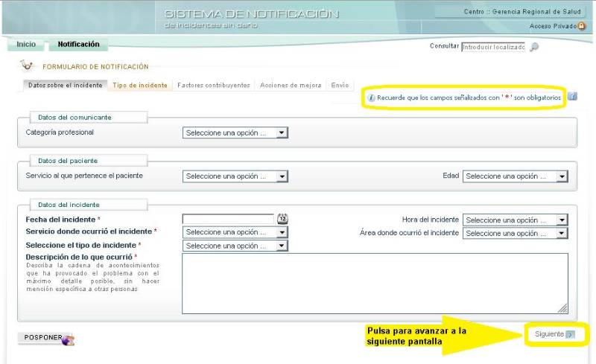Open the calendar date picker icon
The image size is (596, 364).
click(282, 219)
